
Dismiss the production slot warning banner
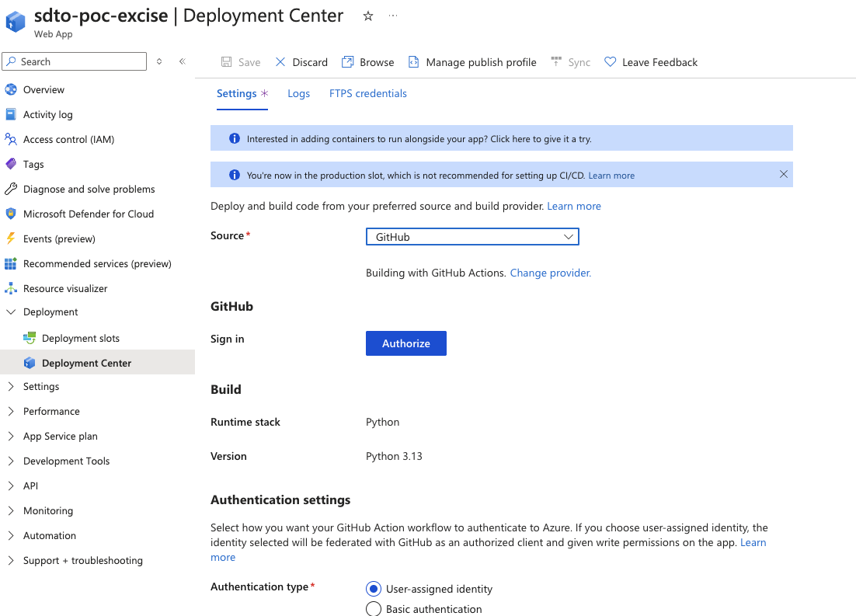784,174
